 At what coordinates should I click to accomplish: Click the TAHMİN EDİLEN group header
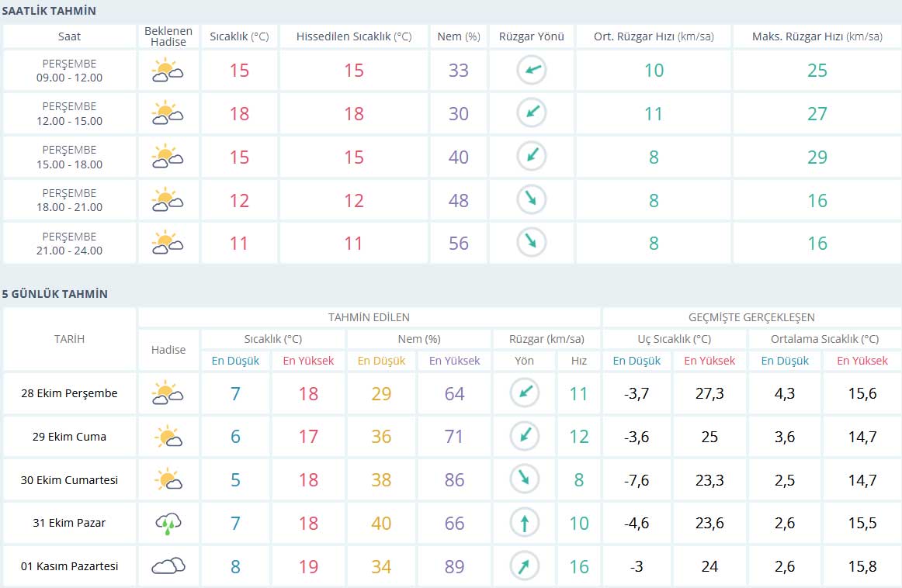(369, 317)
